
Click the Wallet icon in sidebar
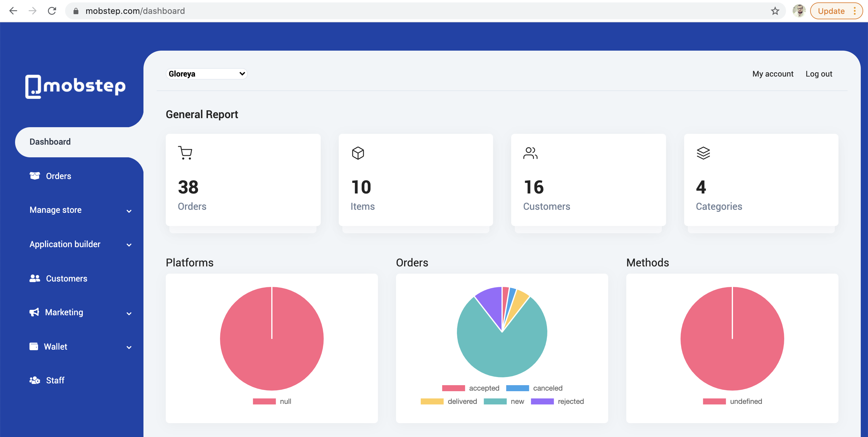click(x=34, y=346)
